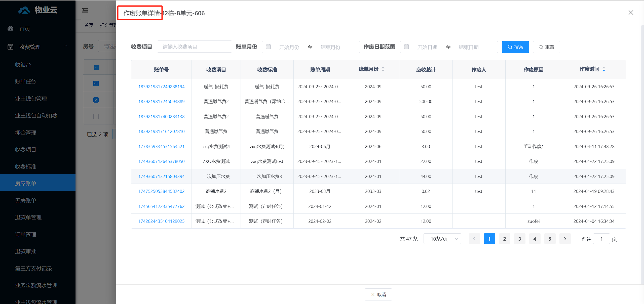
Task: Open 押金管理 in the sidebar
Action: coord(26,133)
